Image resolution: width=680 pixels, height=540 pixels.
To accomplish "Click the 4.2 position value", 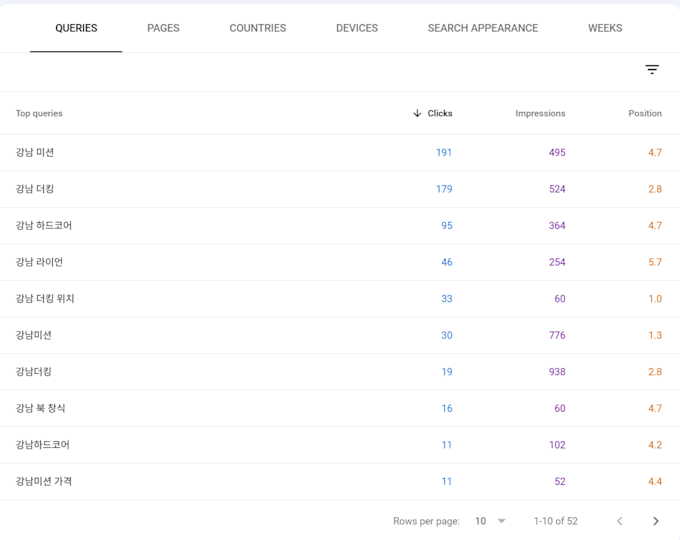I will (655, 445).
